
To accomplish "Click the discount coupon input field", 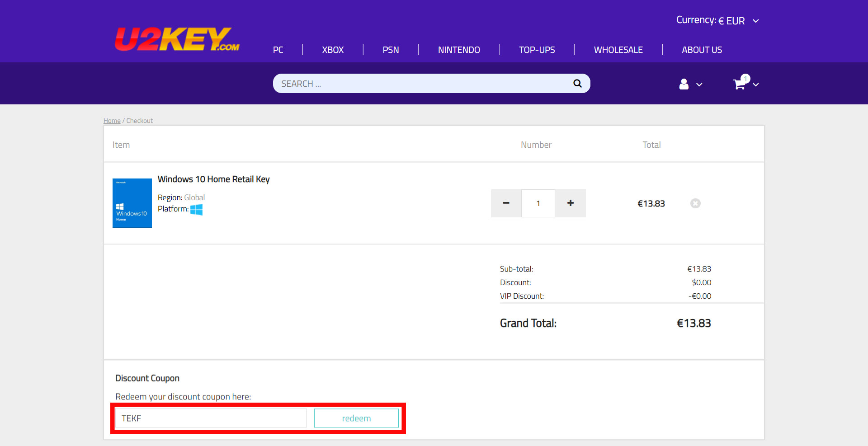I will point(211,418).
